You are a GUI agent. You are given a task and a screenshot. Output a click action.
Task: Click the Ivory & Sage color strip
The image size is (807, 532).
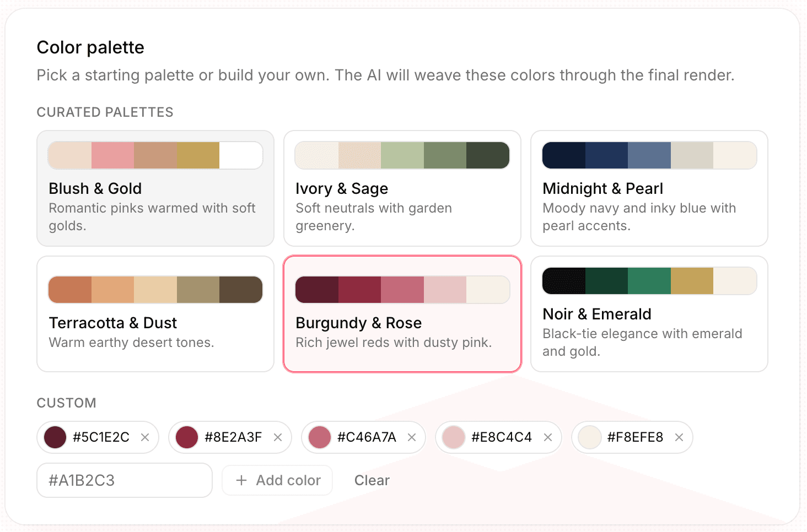402,155
